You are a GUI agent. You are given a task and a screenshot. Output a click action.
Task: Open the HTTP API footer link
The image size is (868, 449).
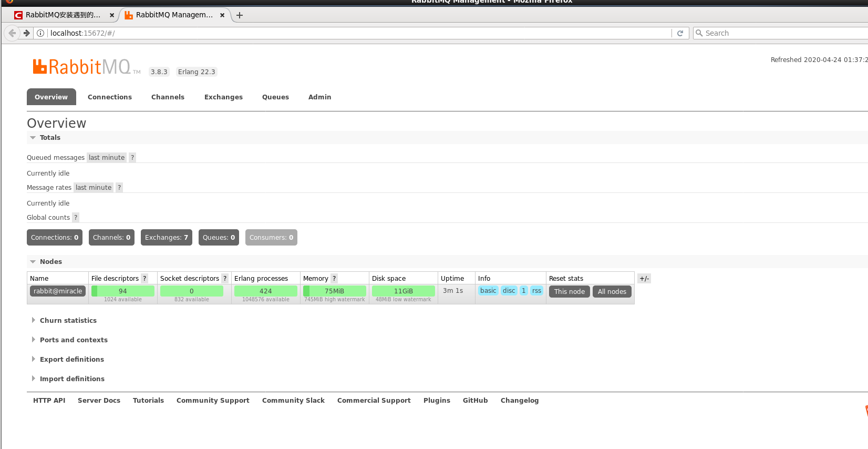(x=49, y=401)
